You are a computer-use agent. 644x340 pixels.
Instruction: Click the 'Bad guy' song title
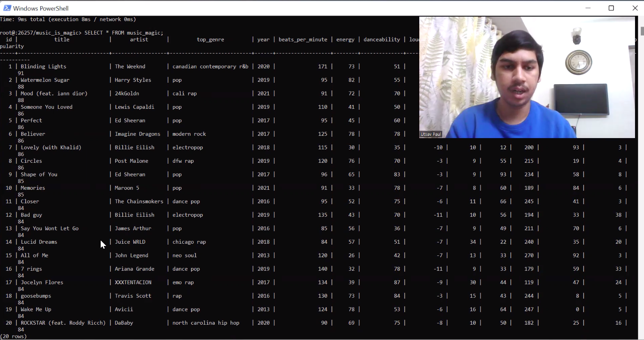point(31,215)
